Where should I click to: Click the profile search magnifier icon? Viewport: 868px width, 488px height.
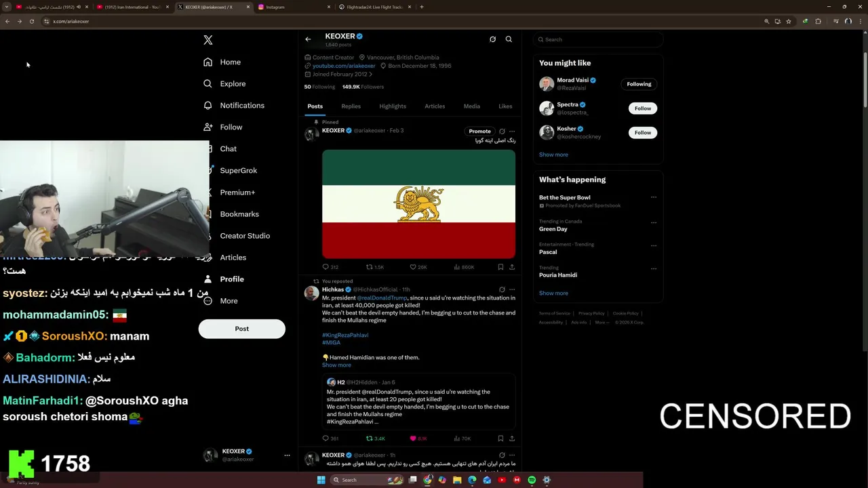click(509, 39)
